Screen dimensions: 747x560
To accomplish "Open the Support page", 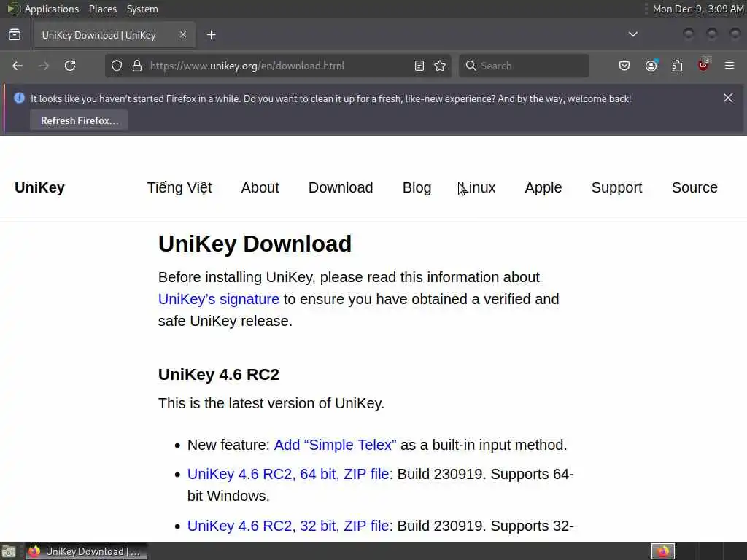I will (617, 187).
